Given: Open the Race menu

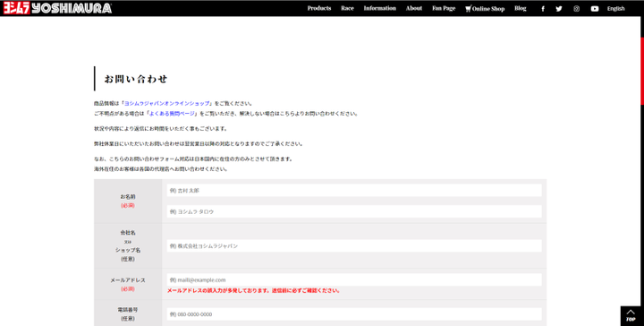Looking at the screenshot, I should (347, 8).
